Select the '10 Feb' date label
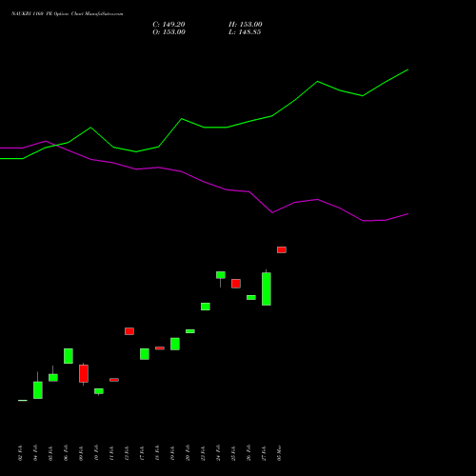 [x=96, y=453]
